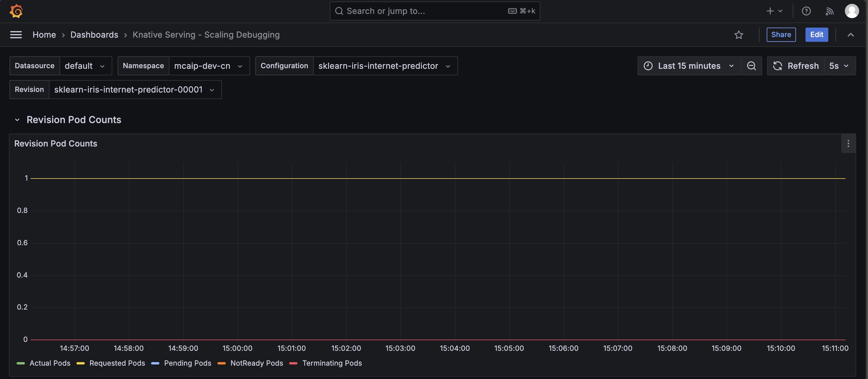Click the 14:57:00 time axis label
This screenshot has width=868, height=379.
click(x=74, y=348)
